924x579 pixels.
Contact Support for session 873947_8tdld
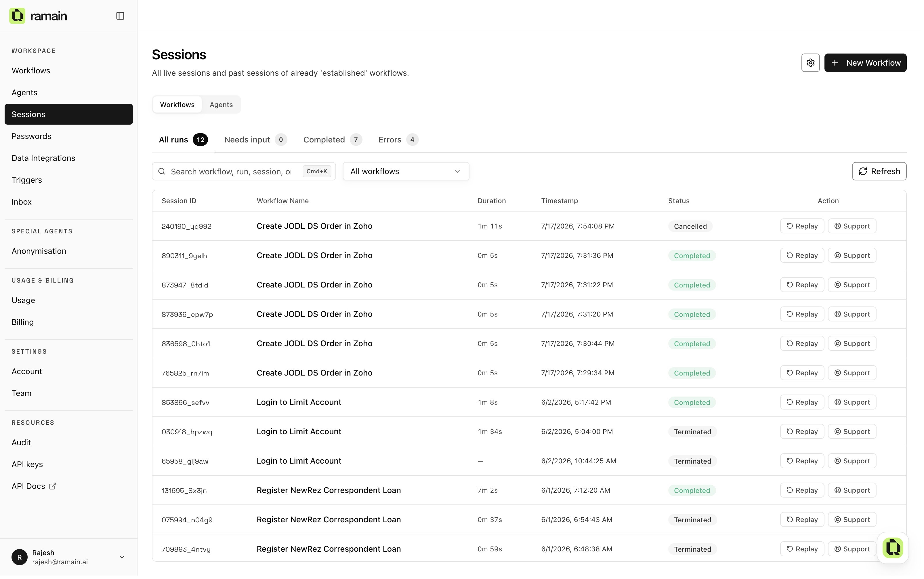pos(852,285)
